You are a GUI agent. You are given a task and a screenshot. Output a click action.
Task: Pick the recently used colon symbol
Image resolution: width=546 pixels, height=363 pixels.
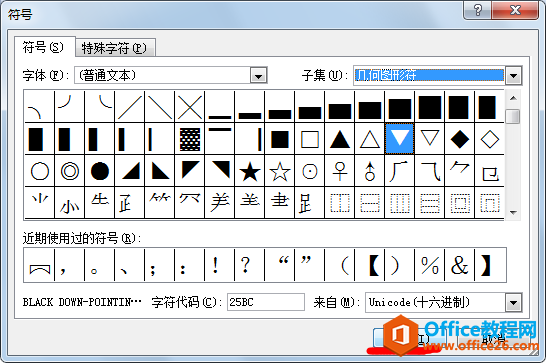[x=190, y=265]
